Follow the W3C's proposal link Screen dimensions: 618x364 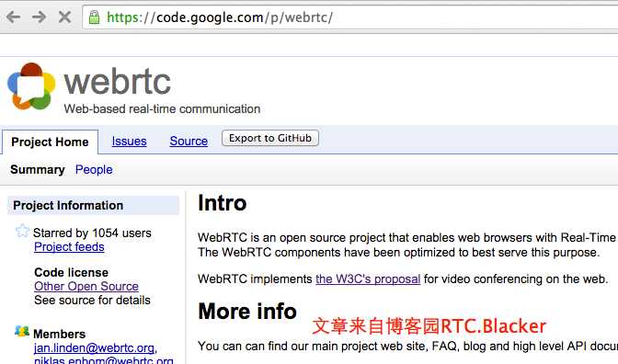coord(368,279)
